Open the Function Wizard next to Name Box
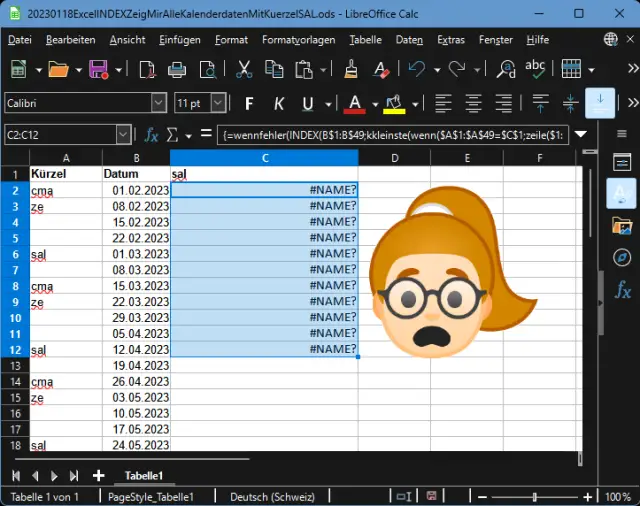The height and width of the screenshot is (506, 640). point(152,134)
